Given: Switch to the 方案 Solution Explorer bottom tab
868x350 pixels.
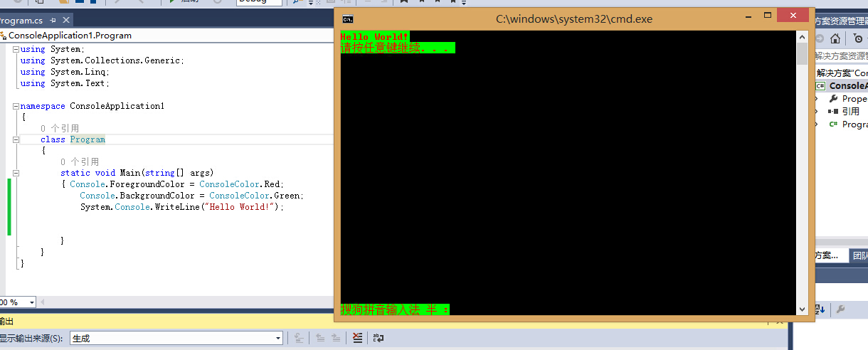Looking at the screenshot, I should pyautogui.click(x=830, y=255).
